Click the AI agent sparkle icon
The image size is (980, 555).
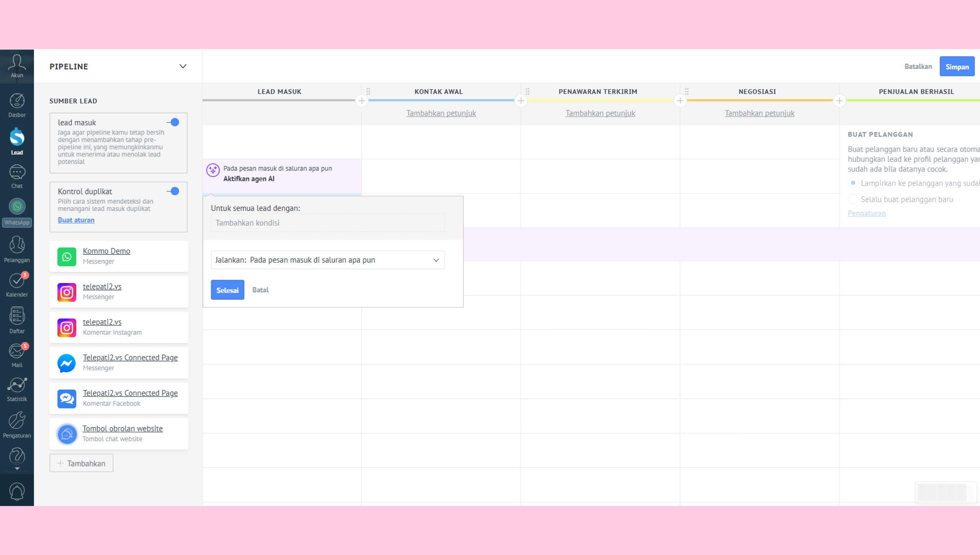(213, 170)
